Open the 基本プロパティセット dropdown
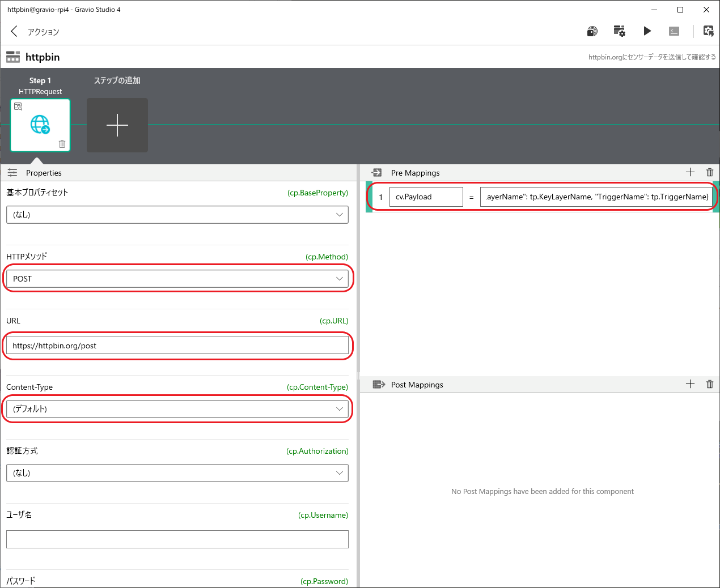Screen dimensions: 720x588 pos(177,215)
